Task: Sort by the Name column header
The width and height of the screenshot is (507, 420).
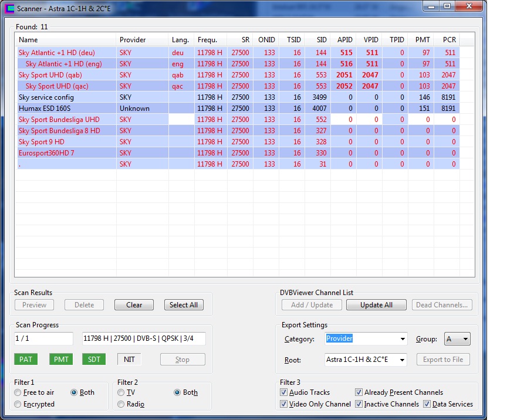Action: pyautogui.click(x=65, y=40)
